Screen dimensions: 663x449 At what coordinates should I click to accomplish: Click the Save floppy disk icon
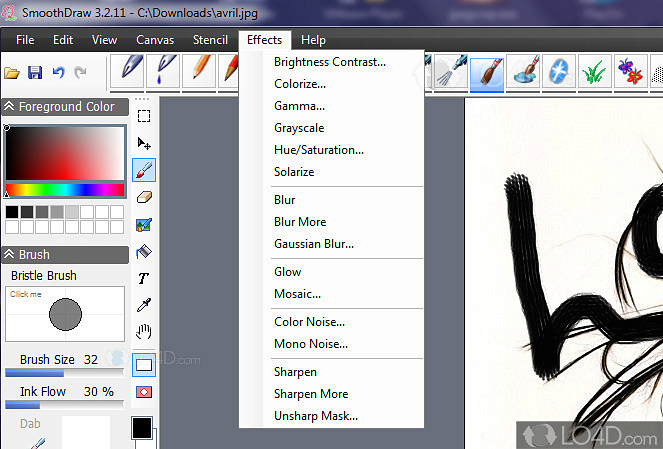tap(35, 73)
